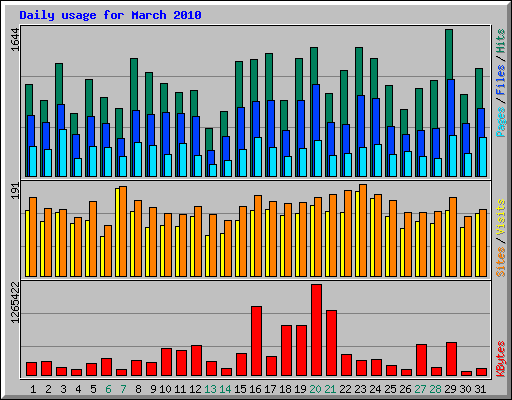The image size is (512, 400).
Task: Select the green Hits bar for day 13
Action: click(209, 139)
